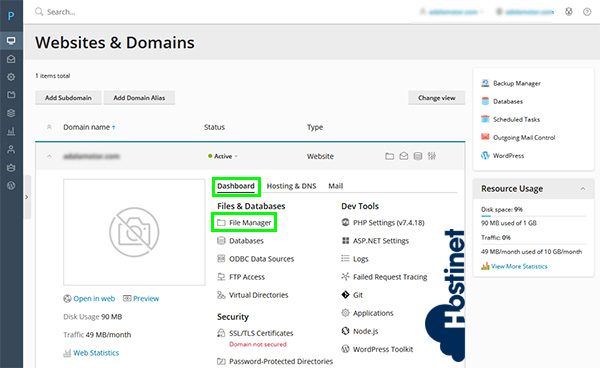Click Open in web link
Viewport: 600px width, 368px height.
click(89, 298)
